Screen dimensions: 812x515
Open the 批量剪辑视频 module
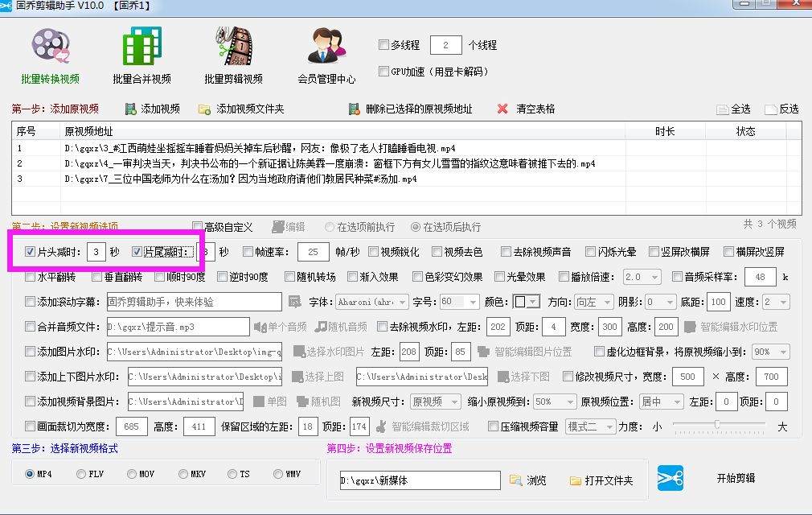(x=234, y=56)
